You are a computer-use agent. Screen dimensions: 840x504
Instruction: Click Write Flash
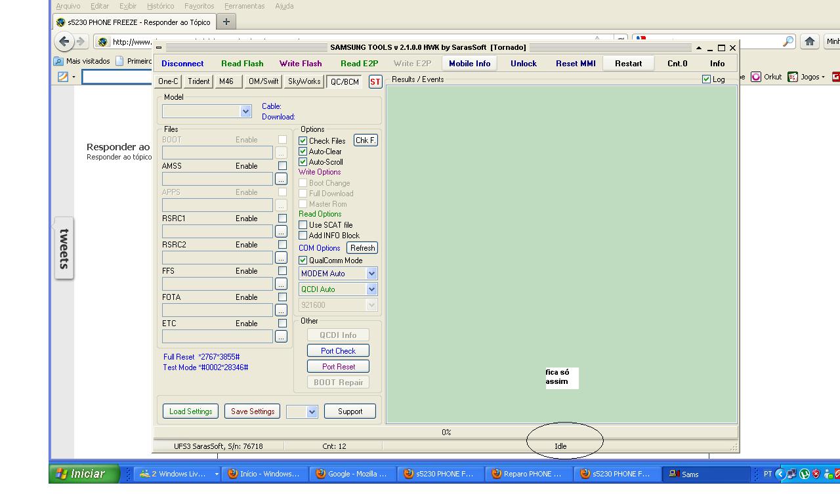coord(301,64)
